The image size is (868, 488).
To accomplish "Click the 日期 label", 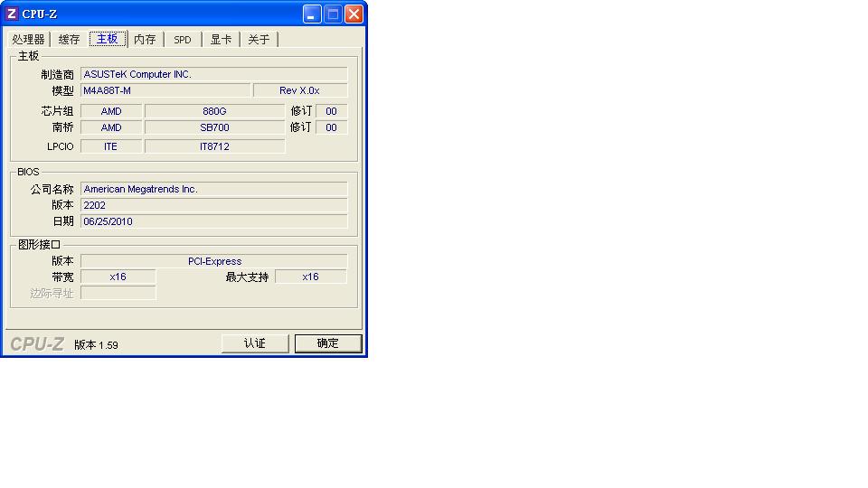I will pos(62,221).
